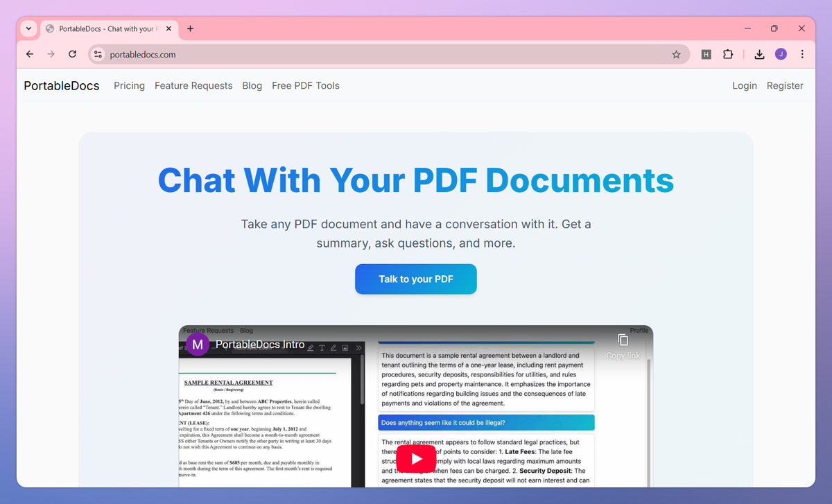
Task: Click the video channel avatar M
Action: (198, 345)
